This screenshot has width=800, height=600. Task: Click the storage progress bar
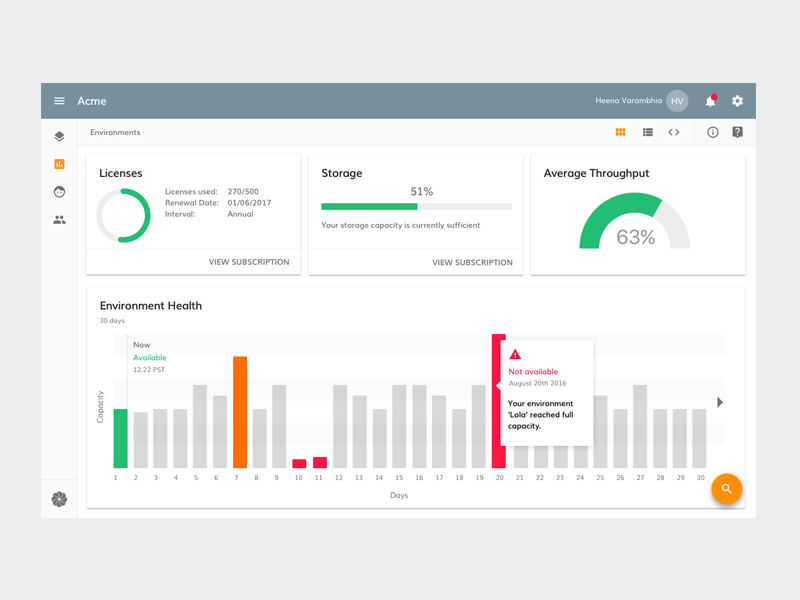416,207
